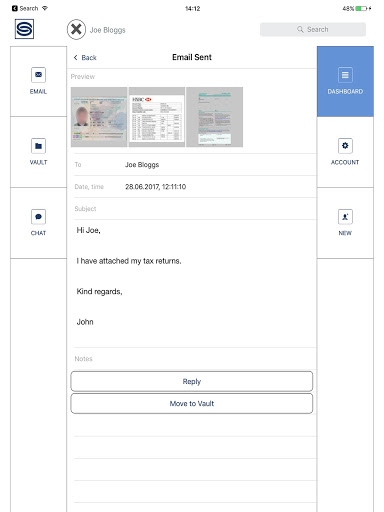Open the HSBC statement thumbnail
The width and height of the screenshot is (384, 512).
coord(157,117)
